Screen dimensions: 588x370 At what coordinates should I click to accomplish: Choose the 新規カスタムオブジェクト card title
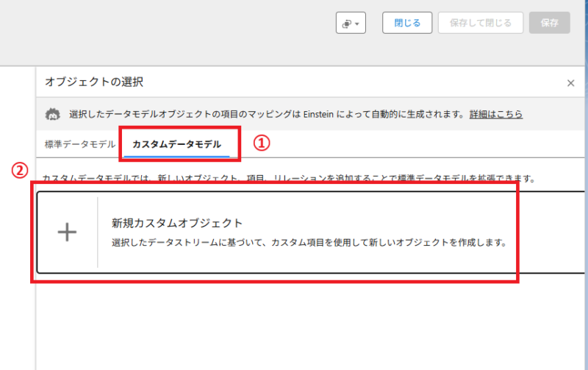pyautogui.click(x=177, y=222)
